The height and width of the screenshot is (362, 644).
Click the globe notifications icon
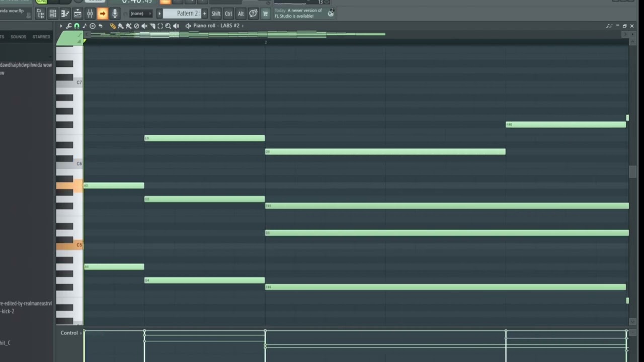point(331,14)
